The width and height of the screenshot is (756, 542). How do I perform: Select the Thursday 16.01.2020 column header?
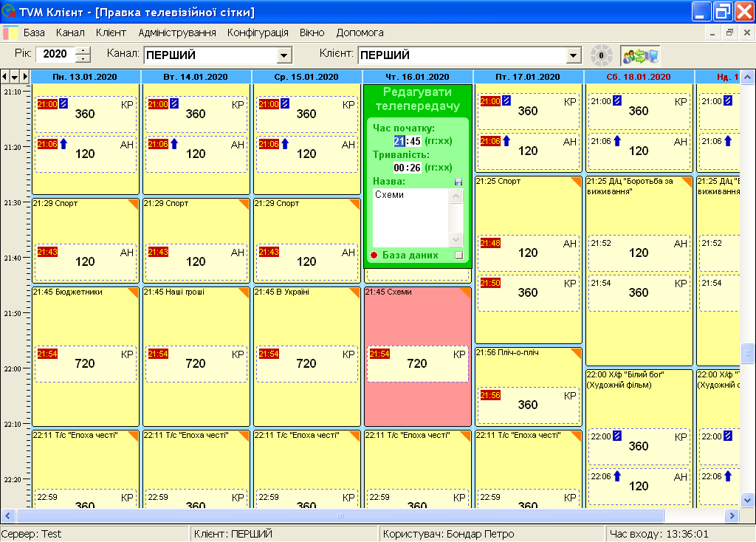tap(417, 77)
